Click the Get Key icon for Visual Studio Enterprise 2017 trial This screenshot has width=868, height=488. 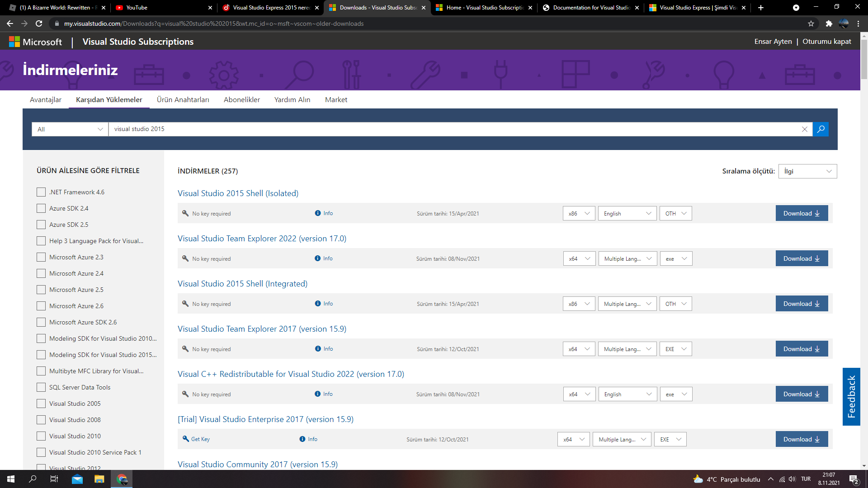click(x=185, y=439)
